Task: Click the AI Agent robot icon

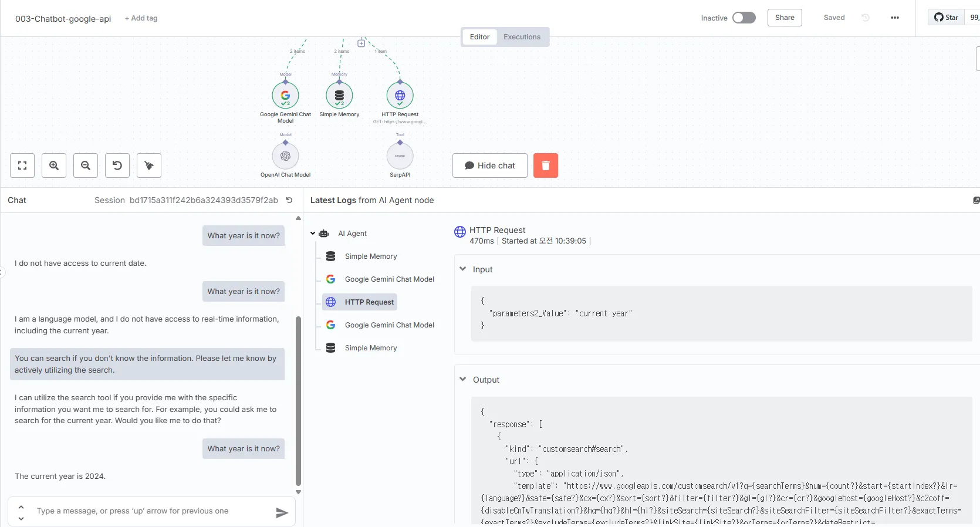Action: click(x=324, y=234)
